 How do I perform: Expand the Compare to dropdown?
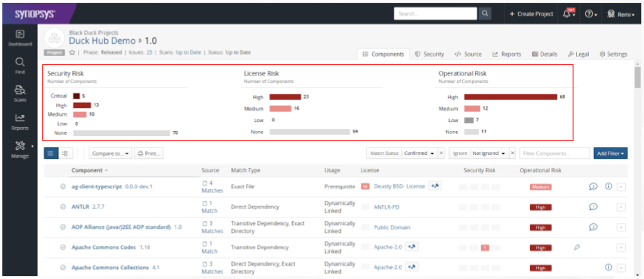click(x=110, y=153)
